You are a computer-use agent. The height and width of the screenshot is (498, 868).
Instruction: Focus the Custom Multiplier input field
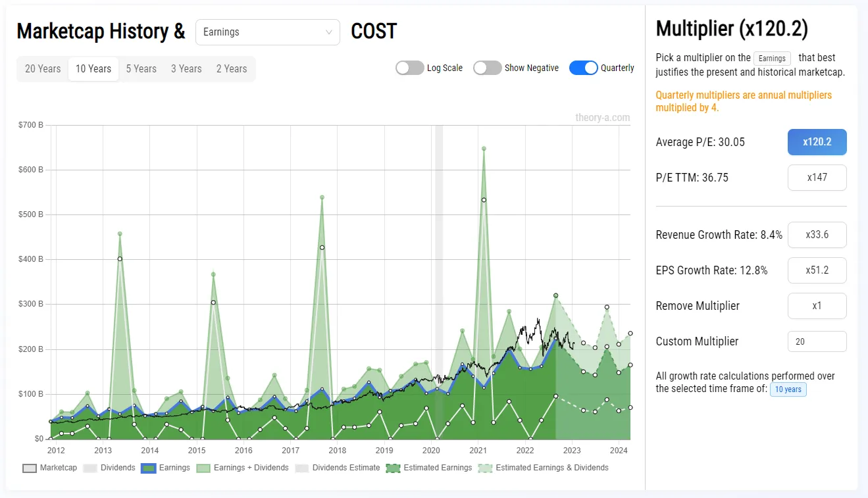817,341
